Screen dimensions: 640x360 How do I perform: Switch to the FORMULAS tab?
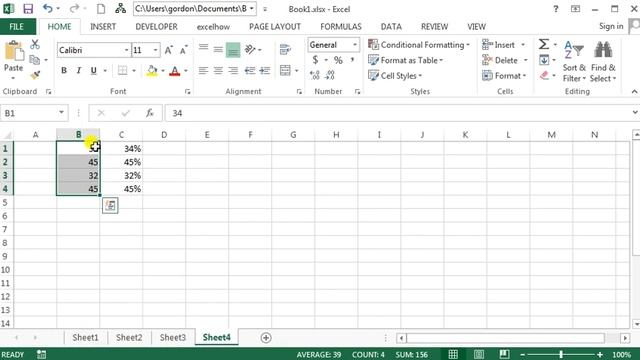(341, 27)
